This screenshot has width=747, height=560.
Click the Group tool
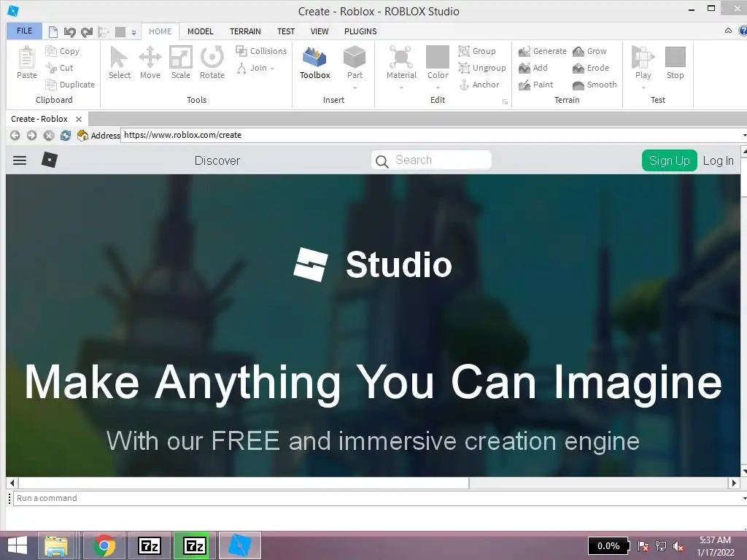pos(477,51)
